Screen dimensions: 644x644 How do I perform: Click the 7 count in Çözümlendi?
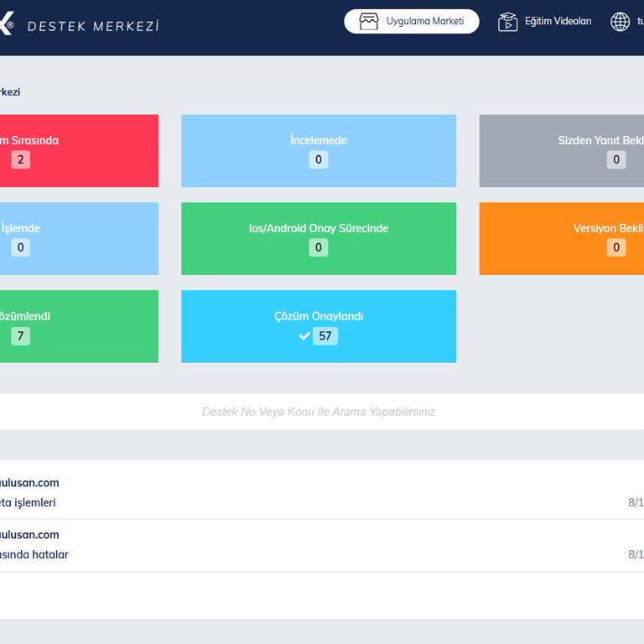[20, 336]
